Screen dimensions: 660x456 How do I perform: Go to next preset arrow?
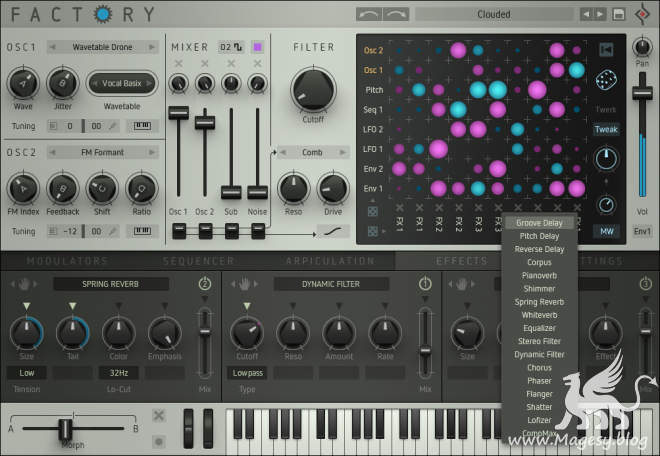tap(600, 14)
